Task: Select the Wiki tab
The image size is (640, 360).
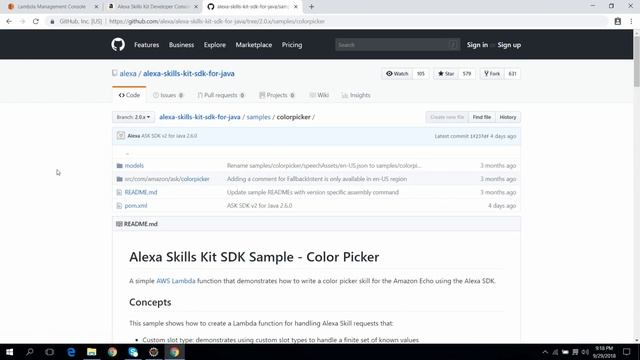Action: click(319, 95)
